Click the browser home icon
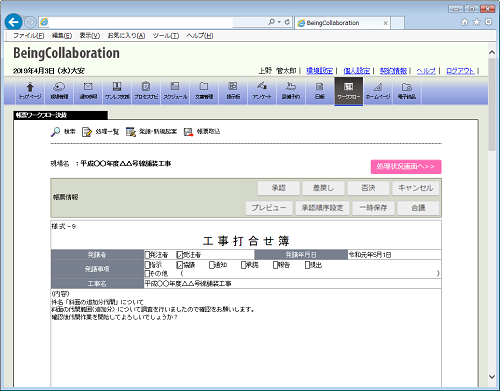 coord(465,22)
